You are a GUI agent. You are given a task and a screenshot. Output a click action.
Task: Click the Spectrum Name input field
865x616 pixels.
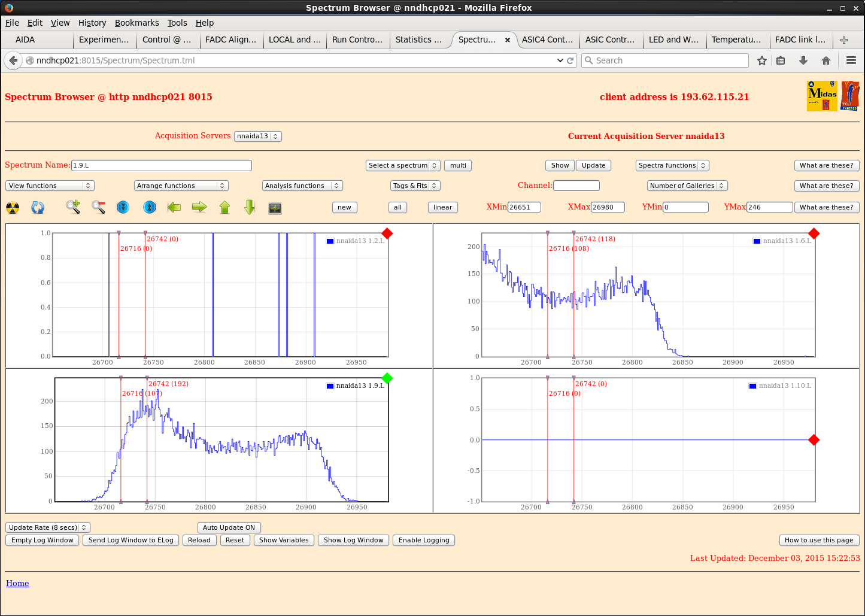click(x=162, y=165)
